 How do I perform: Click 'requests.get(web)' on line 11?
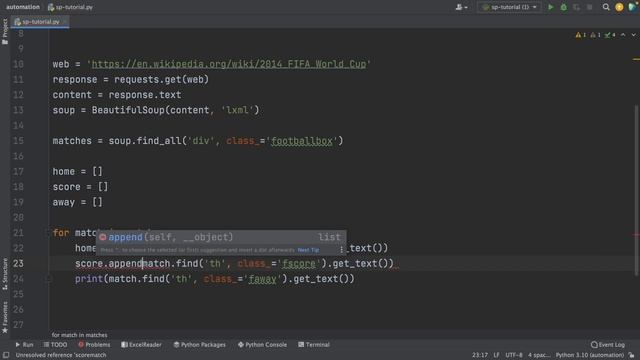(161, 80)
